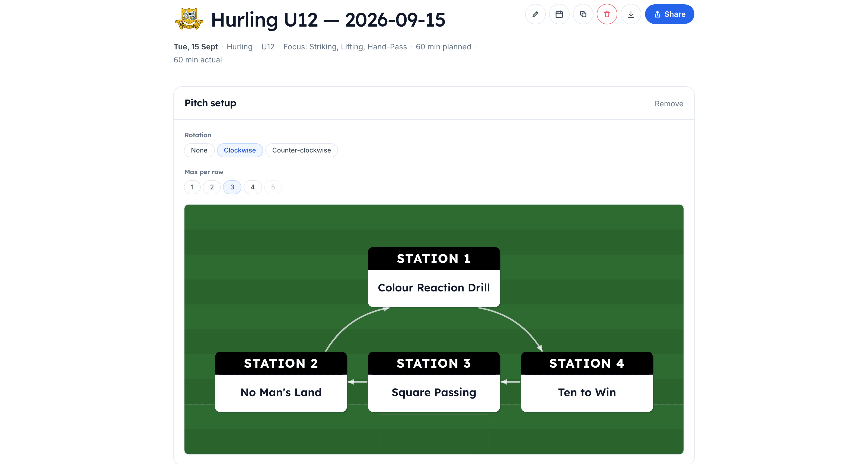Click the red trash delete icon

click(x=607, y=14)
